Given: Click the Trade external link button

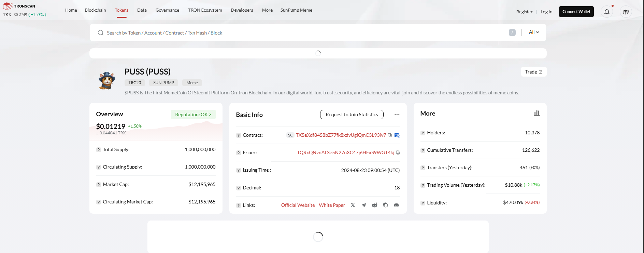Looking at the screenshot, I should point(534,72).
